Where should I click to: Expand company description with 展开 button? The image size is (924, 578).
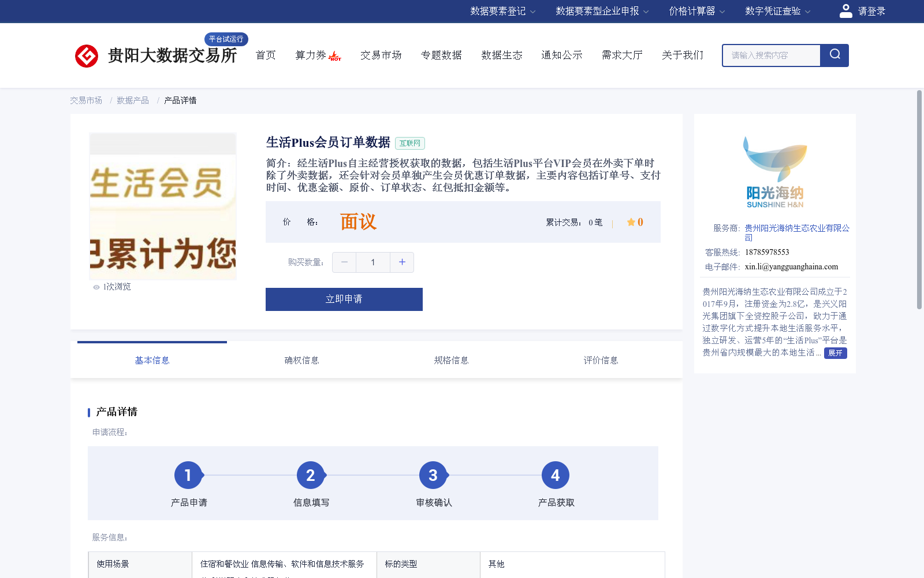(x=835, y=353)
